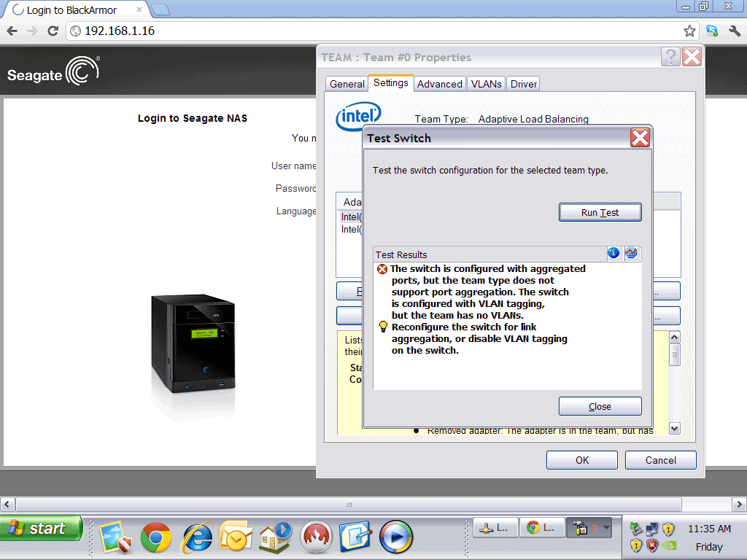Select the Login to BlackArmor tab
747x560 pixels.
click(76, 10)
